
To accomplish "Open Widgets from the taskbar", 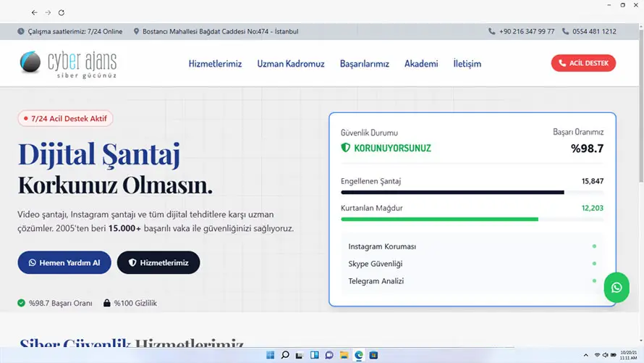I will 315,355.
